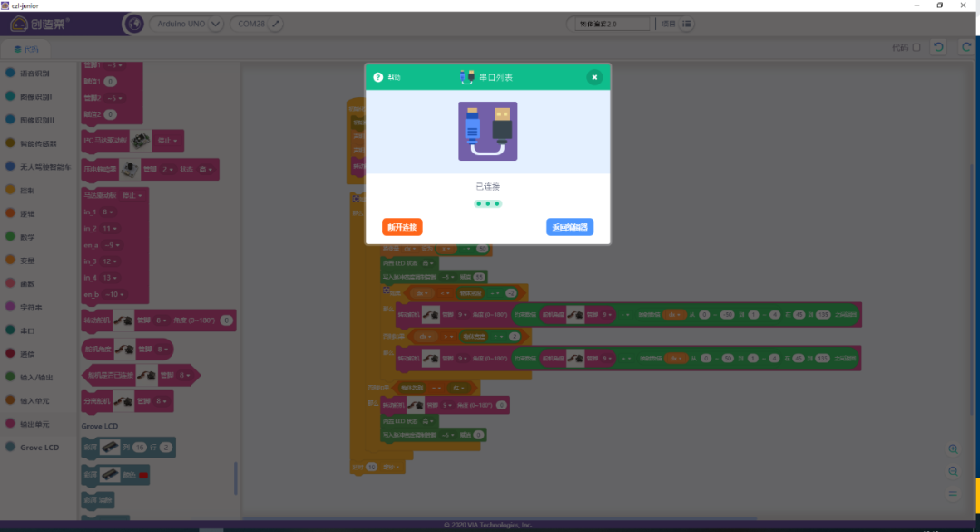The width and height of the screenshot is (980, 532).
Task: Close the 串口列表 dialog
Action: [594, 77]
